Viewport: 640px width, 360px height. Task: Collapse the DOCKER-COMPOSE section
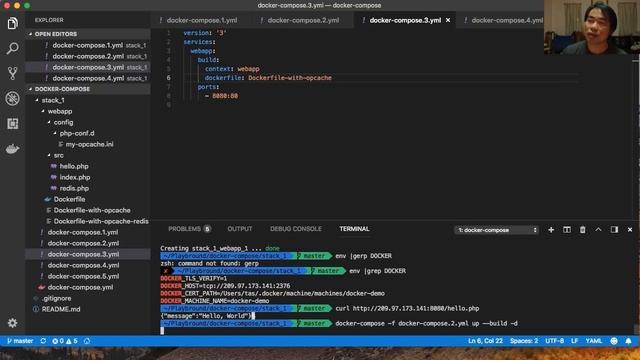88,89
